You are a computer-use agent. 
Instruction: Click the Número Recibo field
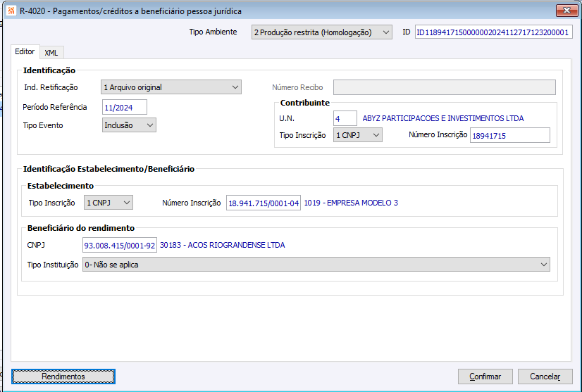(445, 87)
